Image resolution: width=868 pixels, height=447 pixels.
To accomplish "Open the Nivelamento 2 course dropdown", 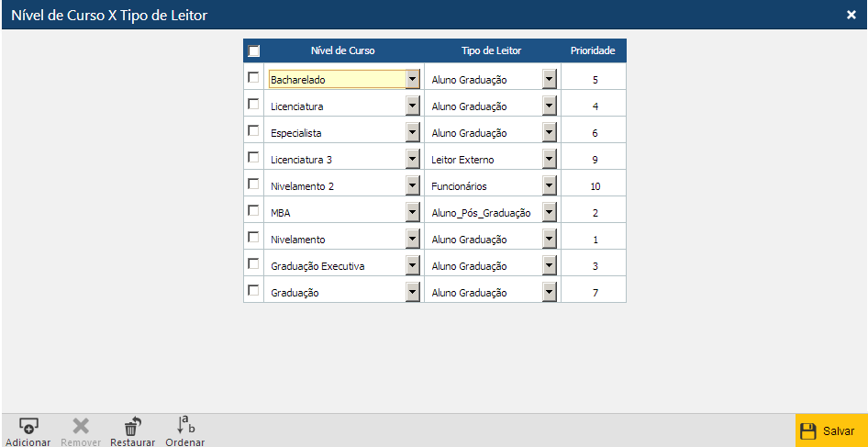I will (x=412, y=186).
